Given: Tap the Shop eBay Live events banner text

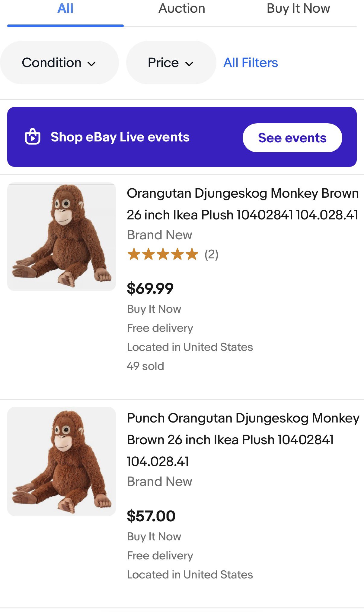Looking at the screenshot, I should pyautogui.click(x=120, y=137).
